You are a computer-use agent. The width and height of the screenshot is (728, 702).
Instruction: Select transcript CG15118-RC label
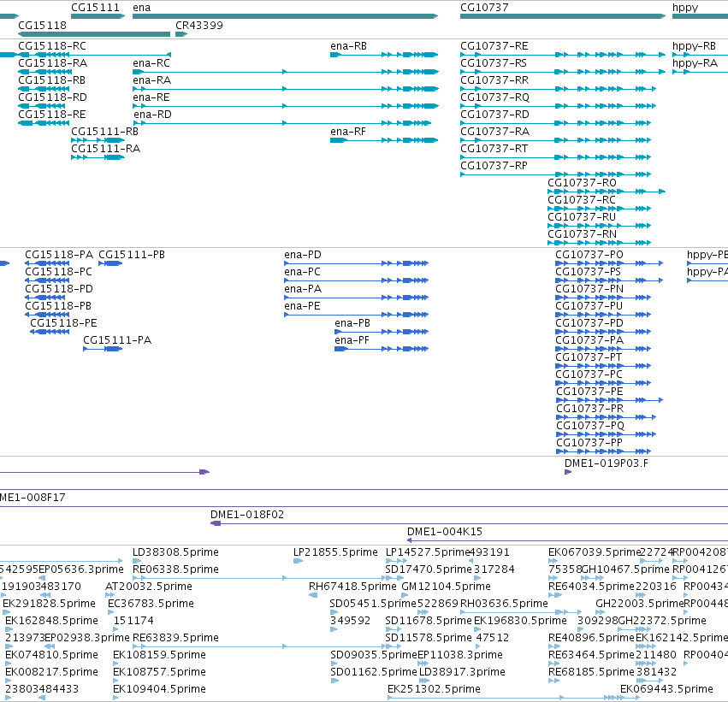[52, 46]
